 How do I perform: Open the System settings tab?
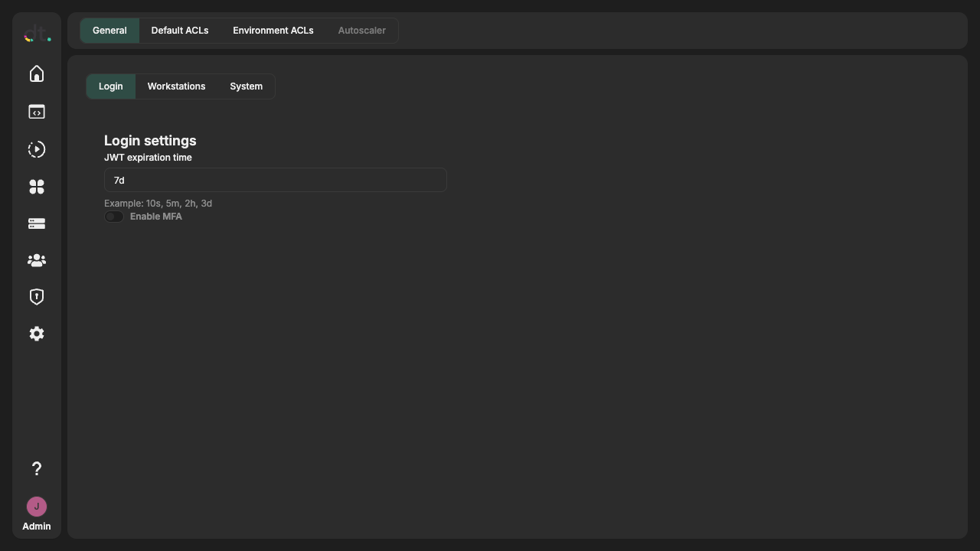[246, 86]
